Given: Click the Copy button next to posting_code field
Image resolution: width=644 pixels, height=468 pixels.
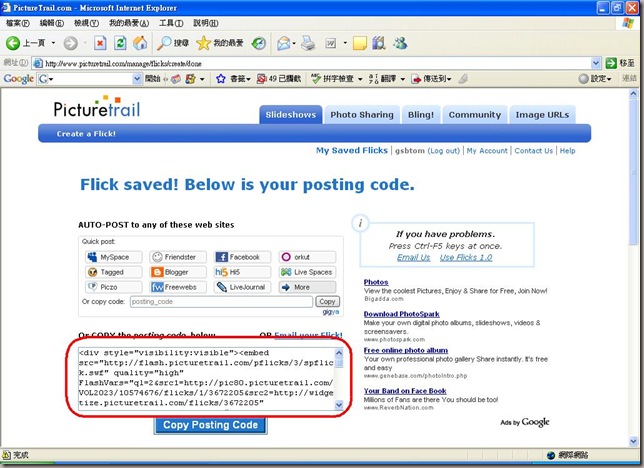Looking at the screenshot, I should [x=327, y=302].
